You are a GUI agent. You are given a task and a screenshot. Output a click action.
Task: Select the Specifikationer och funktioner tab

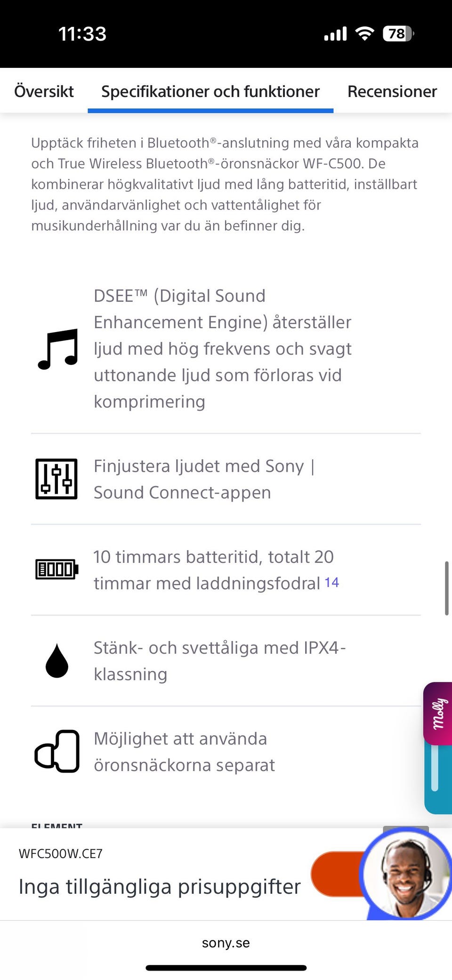pos(210,91)
